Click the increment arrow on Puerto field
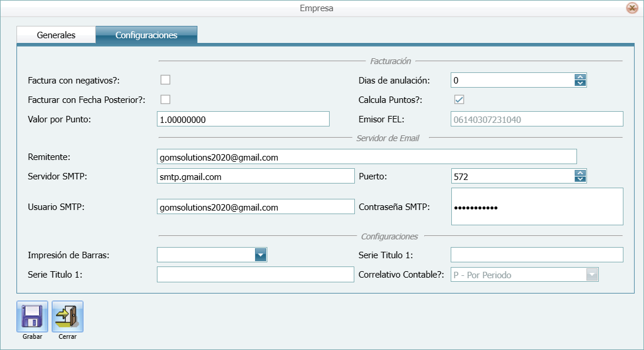This screenshot has height=350, width=644. point(580,172)
